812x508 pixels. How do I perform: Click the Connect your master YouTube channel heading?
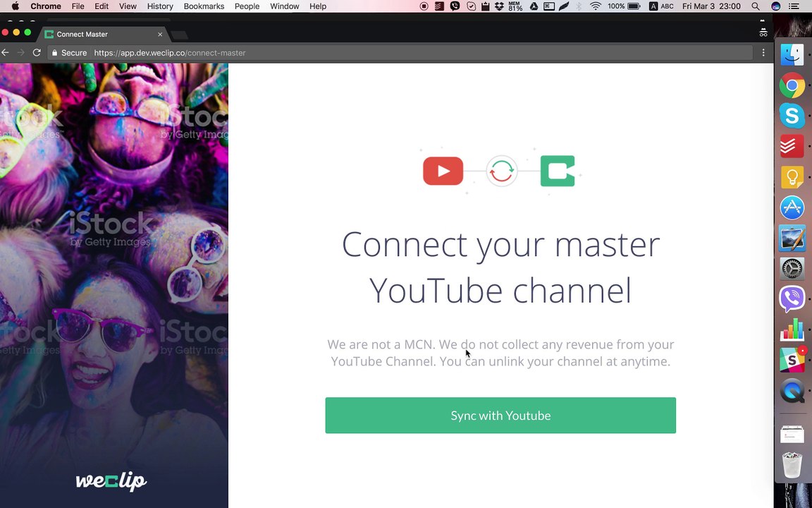click(500, 267)
